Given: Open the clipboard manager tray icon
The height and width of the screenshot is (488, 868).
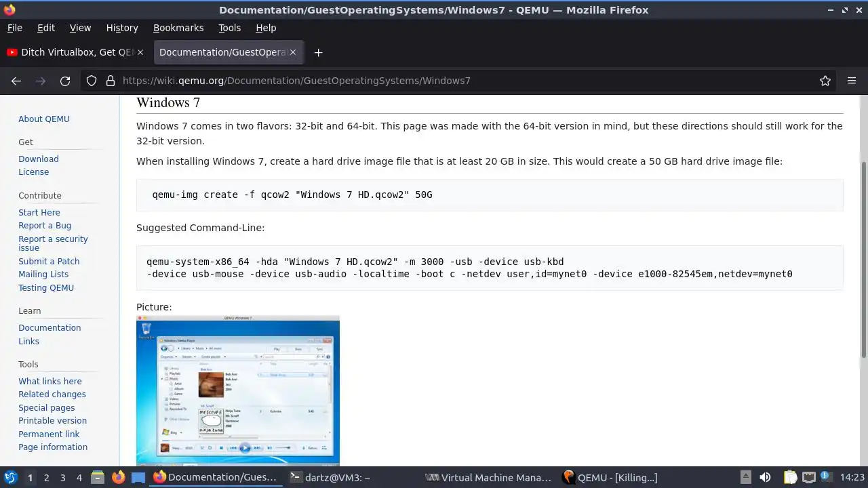Looking at the screenshot, I should [x=790, y=477].
